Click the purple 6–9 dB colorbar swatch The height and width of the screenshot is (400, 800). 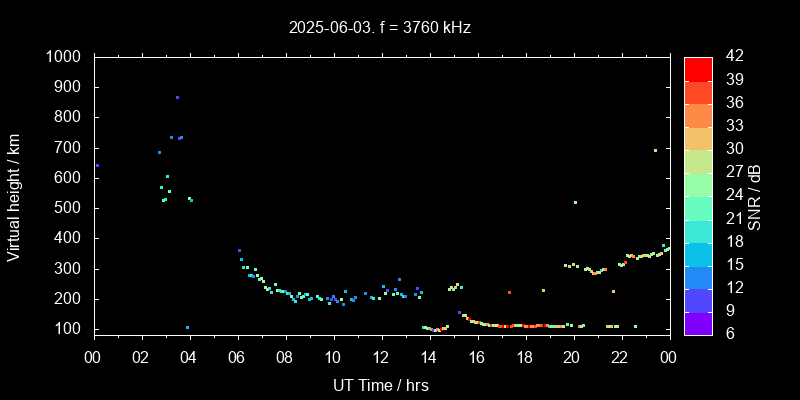698,322
